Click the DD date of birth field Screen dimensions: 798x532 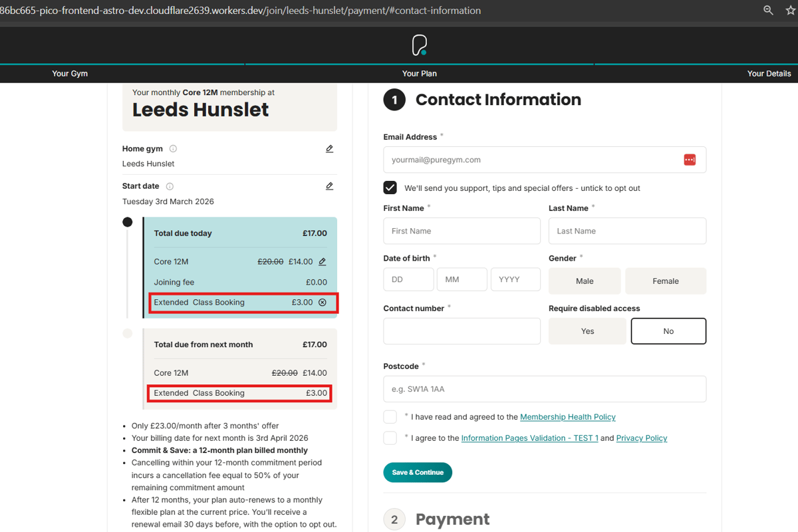(x=408, y=279)
